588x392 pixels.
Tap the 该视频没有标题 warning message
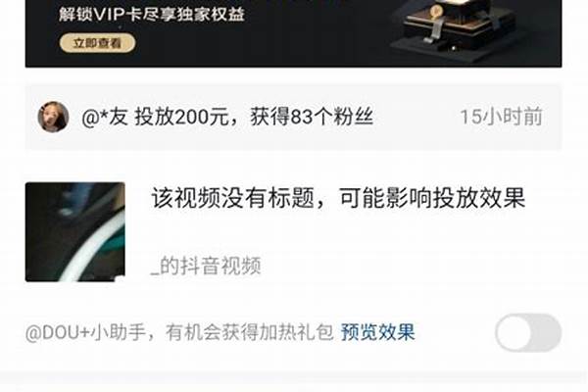click(x=232, y=198)
